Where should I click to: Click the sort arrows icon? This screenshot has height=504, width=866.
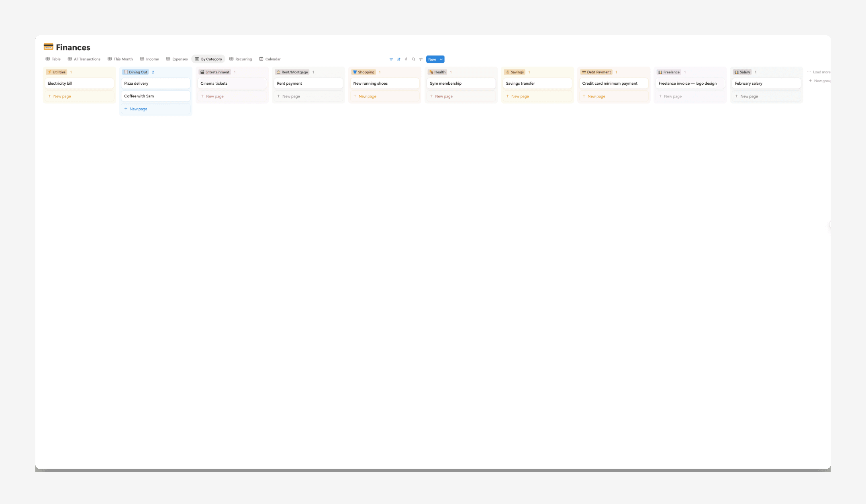tap(398, 59)
